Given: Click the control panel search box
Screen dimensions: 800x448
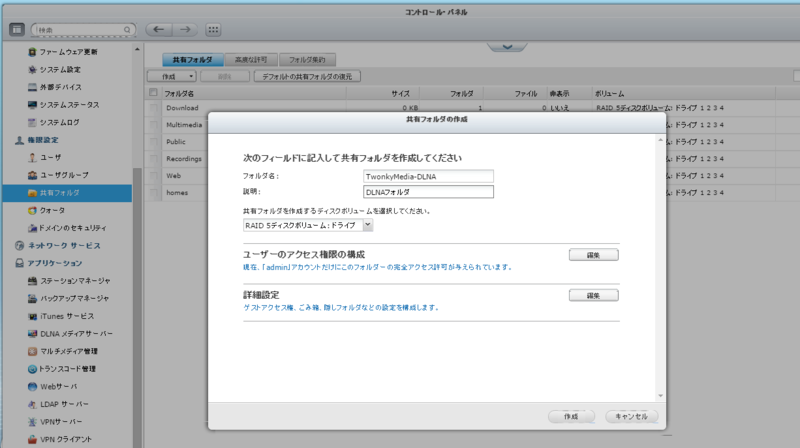Looking at the screenshot, I should (83, 30).
